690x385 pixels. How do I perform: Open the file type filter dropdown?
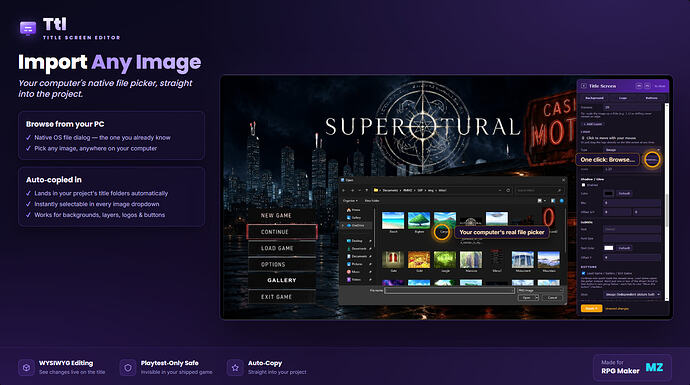pos(540,290)
